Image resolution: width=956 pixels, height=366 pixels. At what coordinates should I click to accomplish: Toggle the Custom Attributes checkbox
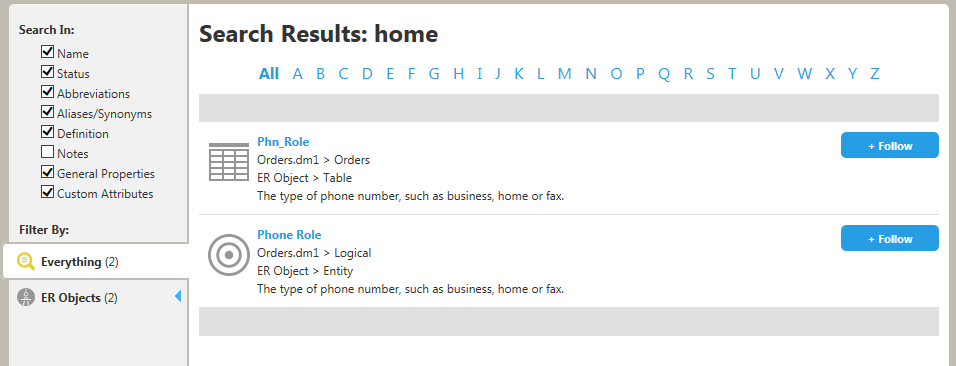coord(47,192)
